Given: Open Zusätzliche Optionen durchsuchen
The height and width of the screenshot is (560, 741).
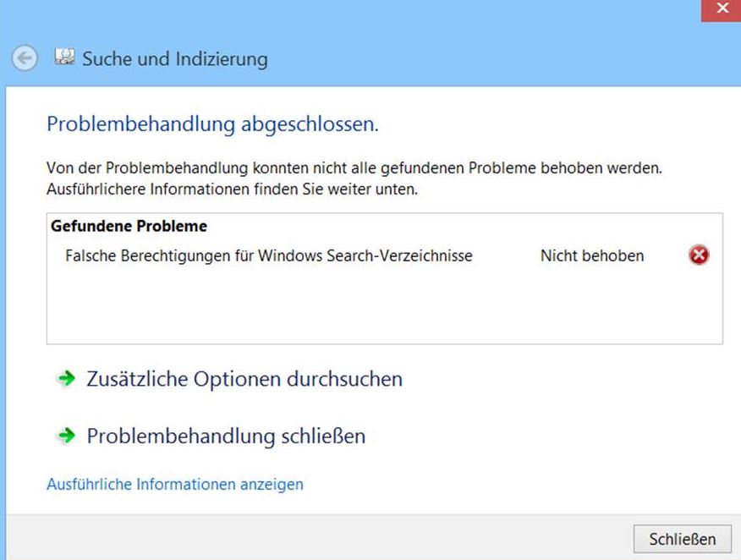Looking at the screenshot, I should click(244, 379).
